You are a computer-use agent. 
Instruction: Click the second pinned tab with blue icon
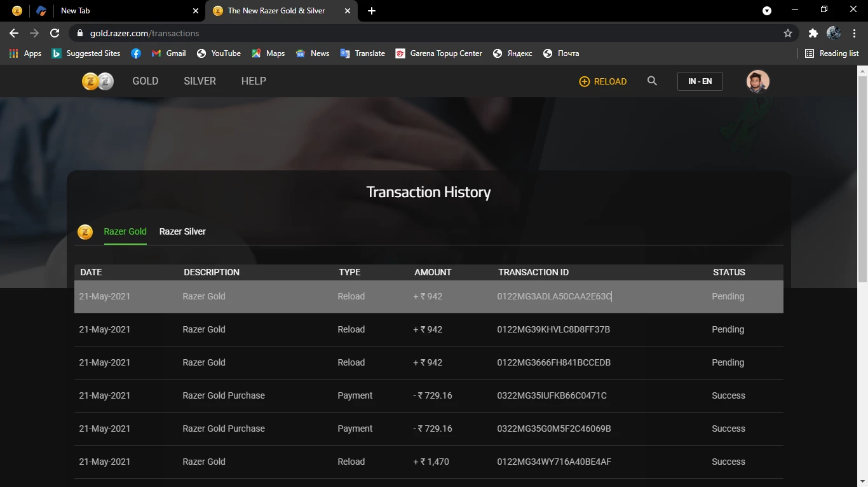(41, 11)
